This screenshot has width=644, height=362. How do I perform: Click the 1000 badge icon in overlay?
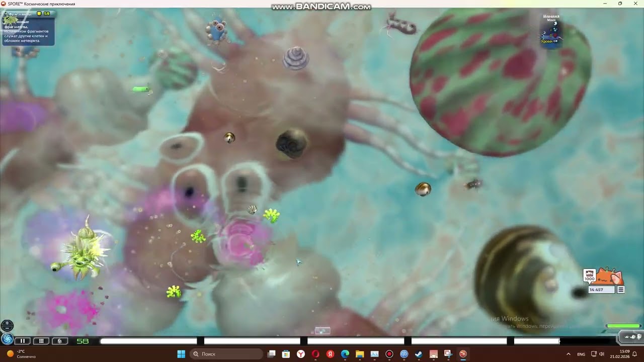589,275
